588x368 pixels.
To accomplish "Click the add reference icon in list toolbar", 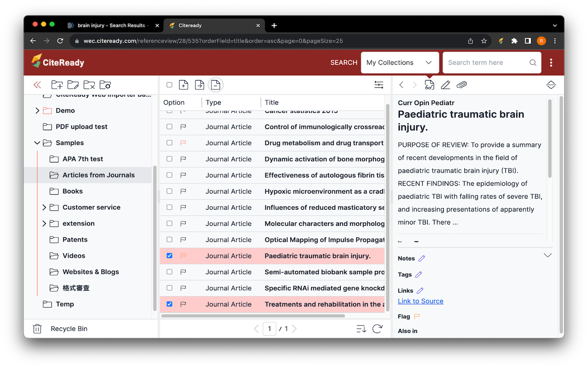I will pos(183,85).
